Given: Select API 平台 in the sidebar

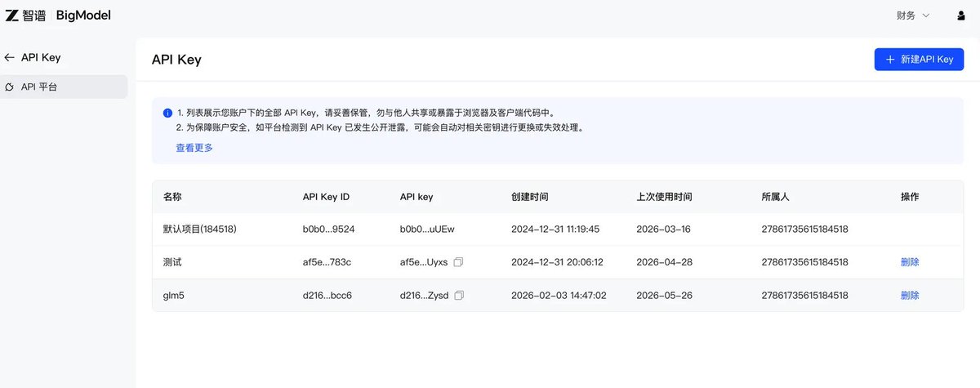Looking at the screenshot, I should (64, 87).
